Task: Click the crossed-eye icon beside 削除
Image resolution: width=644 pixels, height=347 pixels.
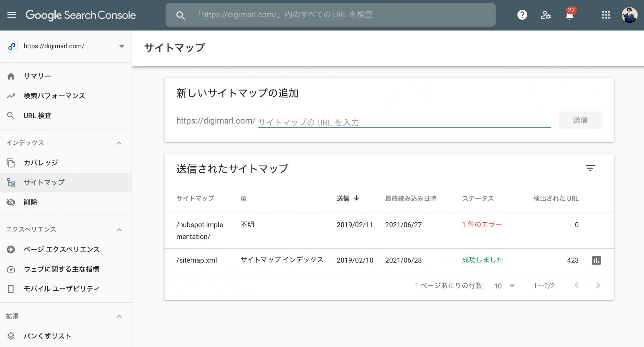Action: coord(11,202)
